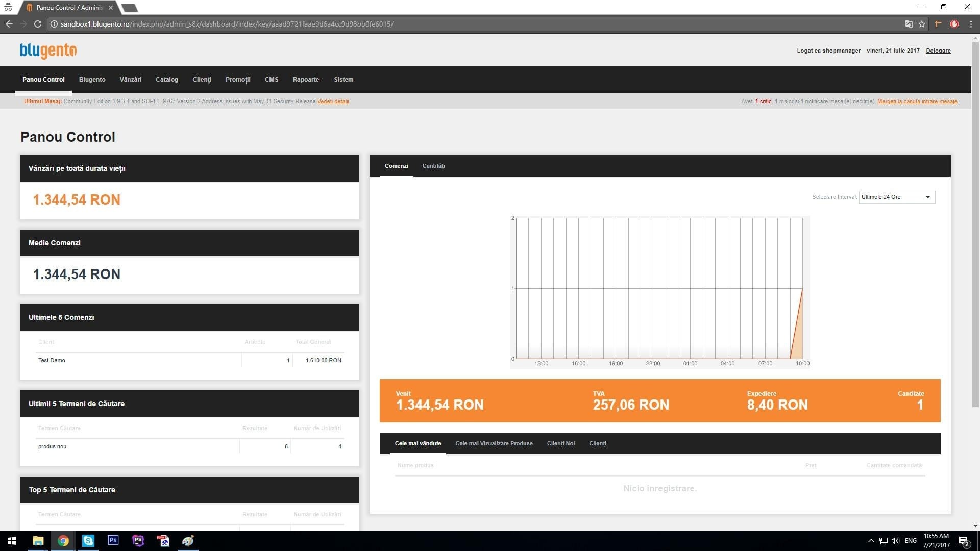Open the Chrome three-dot menu
980x551 pixels.
tap(971, 24)
